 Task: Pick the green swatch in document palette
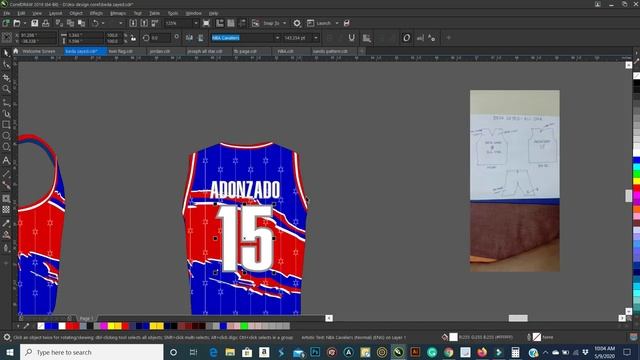pyautogui.click(x=244, y=326)
